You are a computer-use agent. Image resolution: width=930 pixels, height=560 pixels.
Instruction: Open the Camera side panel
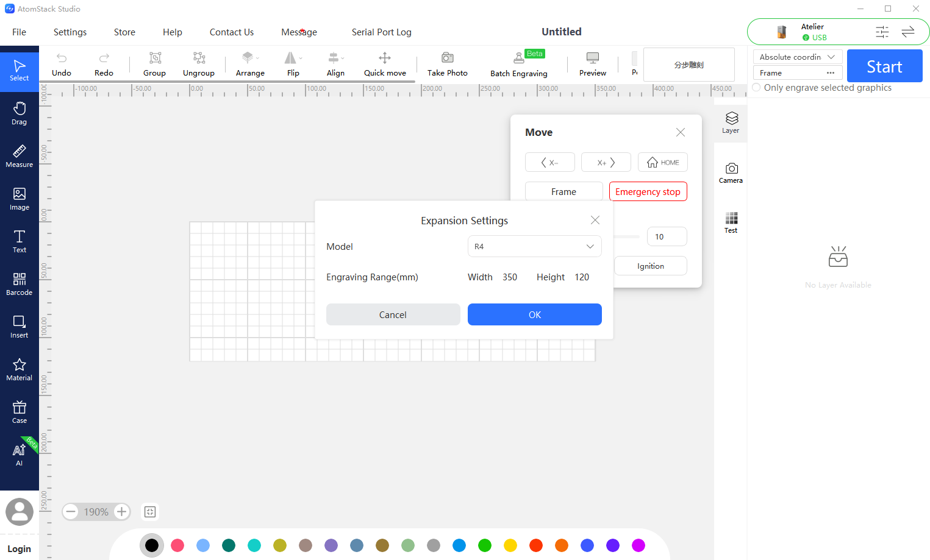pyautogui.click(x=731, y=172)
